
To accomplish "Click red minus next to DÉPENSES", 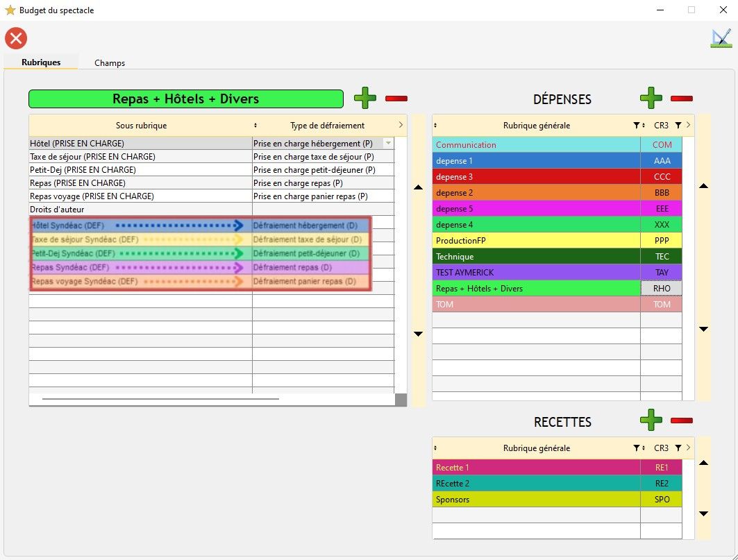I will point(682,99).
